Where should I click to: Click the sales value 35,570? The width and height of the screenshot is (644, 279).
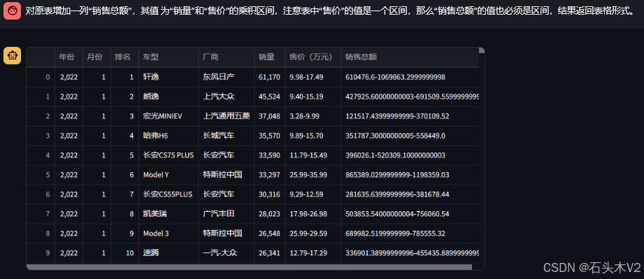pyautogui.click(x=269, y=136)
